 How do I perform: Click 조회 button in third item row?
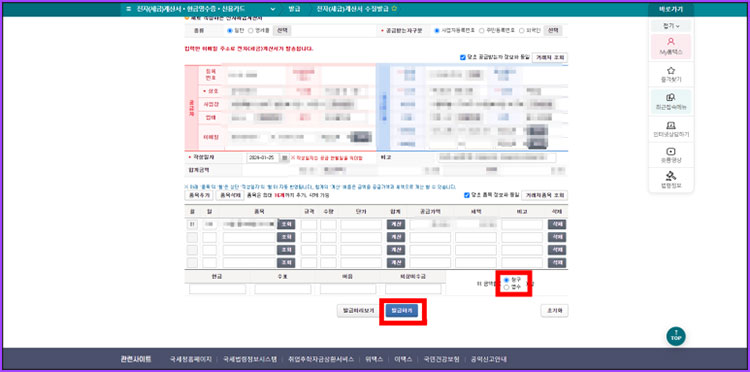click(x=286, y=250)
